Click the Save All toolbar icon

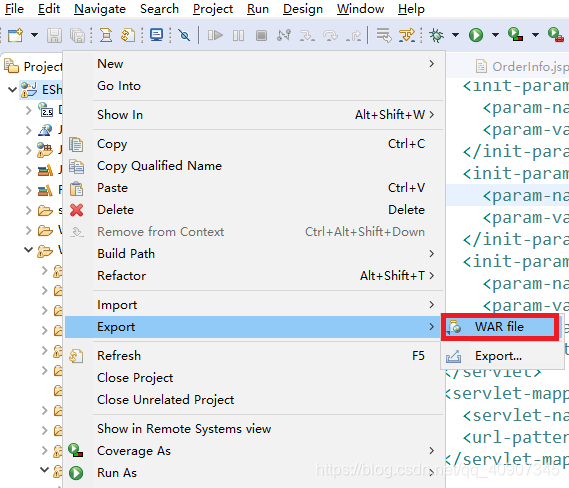[77, 36]
